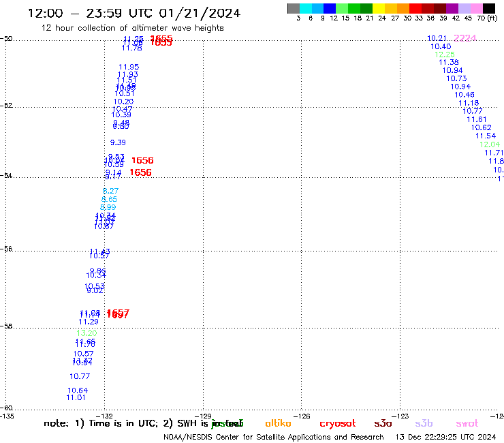Click the 's3b' satellite legend label

424,423
